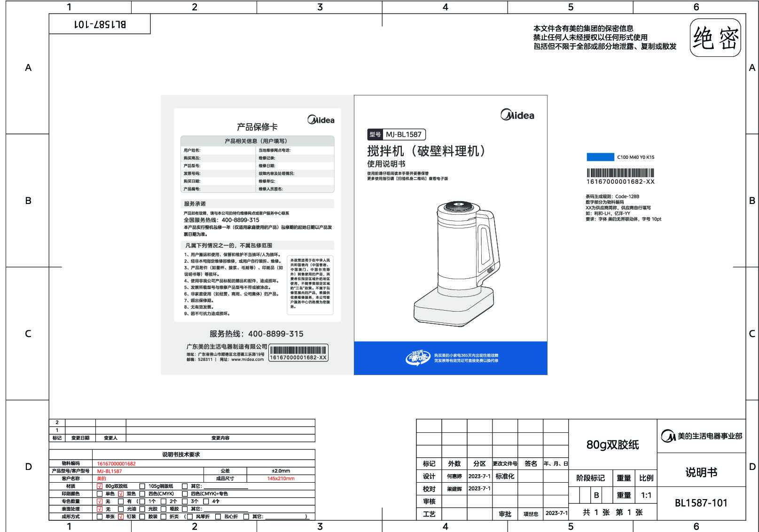Viewport: 759px width, 532px height.
Task: Click the 365 replacement service icon
Action: (x=418, y=358)
